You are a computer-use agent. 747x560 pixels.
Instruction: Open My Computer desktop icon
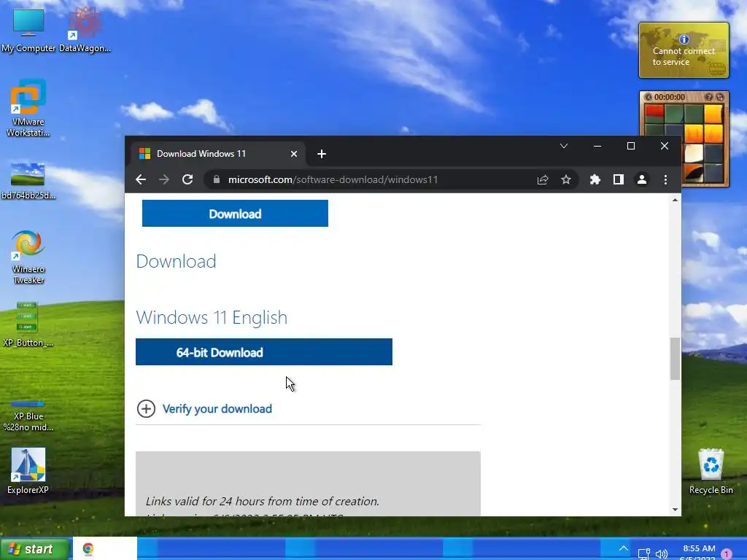(28, 30)
